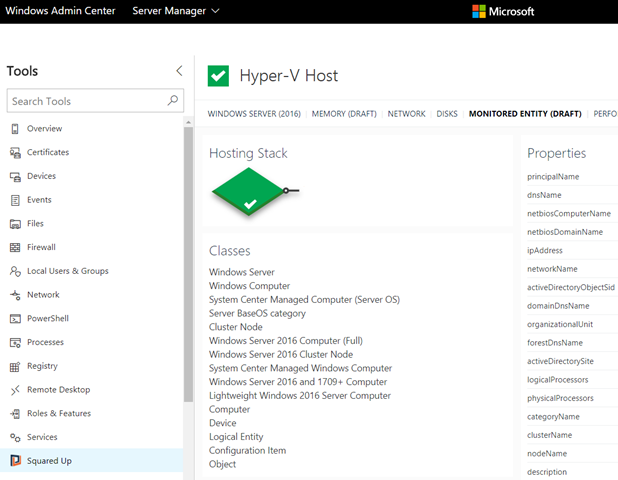
Task: Select the Monitored Entity (Draft) tab
Action: [x=525, y=114]
